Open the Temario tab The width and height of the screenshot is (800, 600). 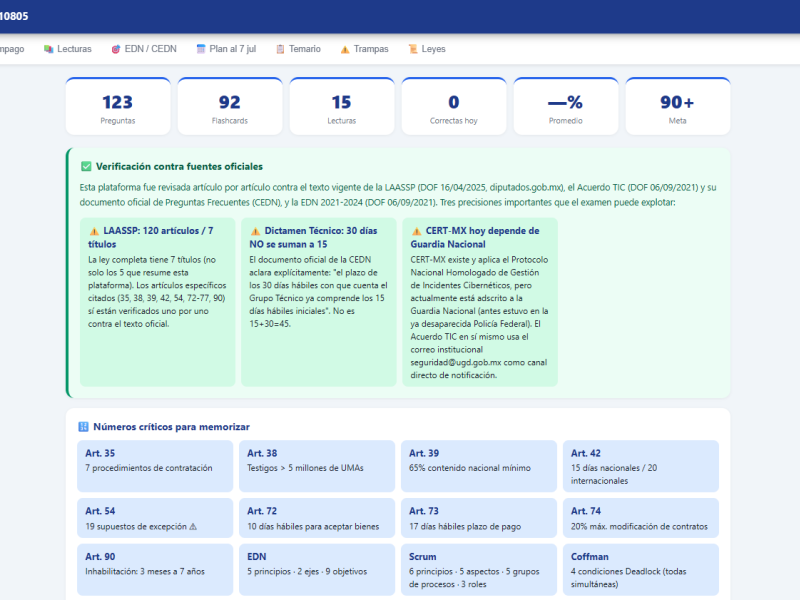[298, 49]
